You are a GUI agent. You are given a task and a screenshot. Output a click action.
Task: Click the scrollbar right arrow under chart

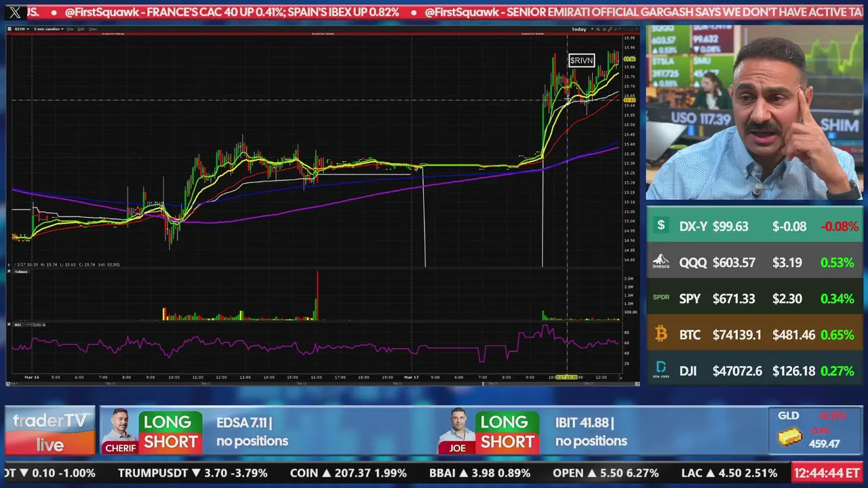pyautogui.click(x=637, y=384)
